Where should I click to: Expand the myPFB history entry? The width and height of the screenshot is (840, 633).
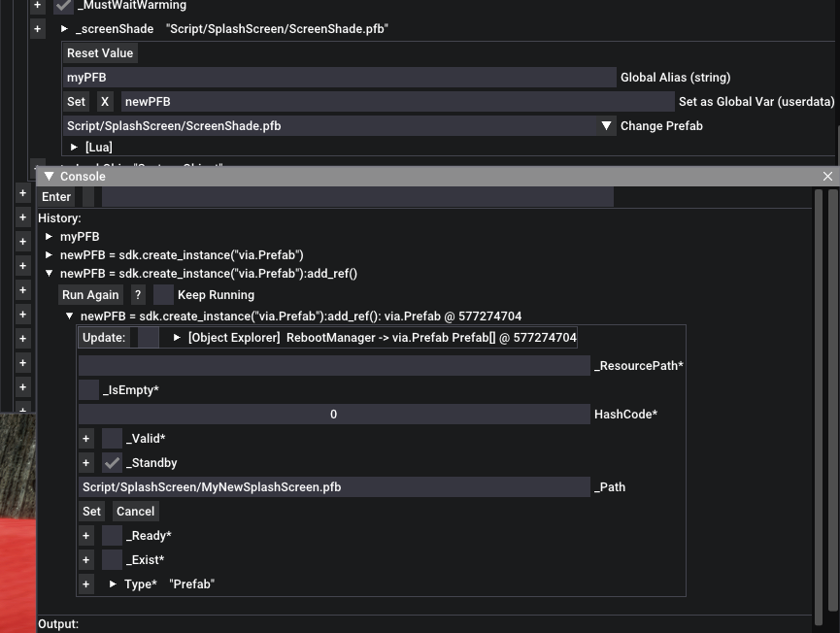[x=50, y=237]
